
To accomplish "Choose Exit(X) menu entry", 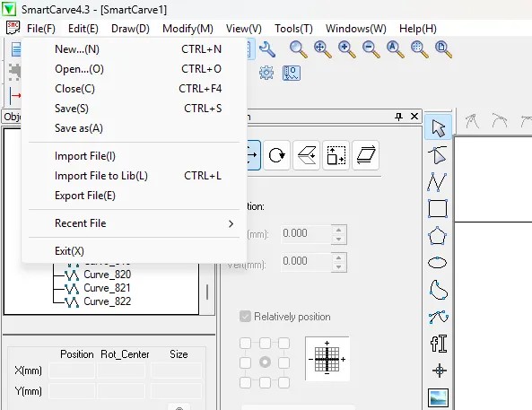I will tap(134, 251).
